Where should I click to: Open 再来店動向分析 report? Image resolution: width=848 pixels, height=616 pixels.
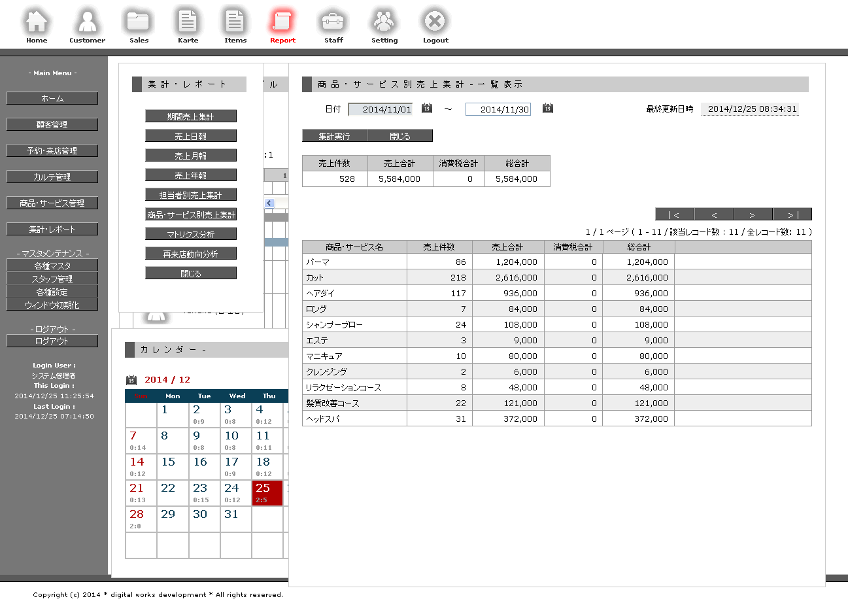tap(191, 254)
